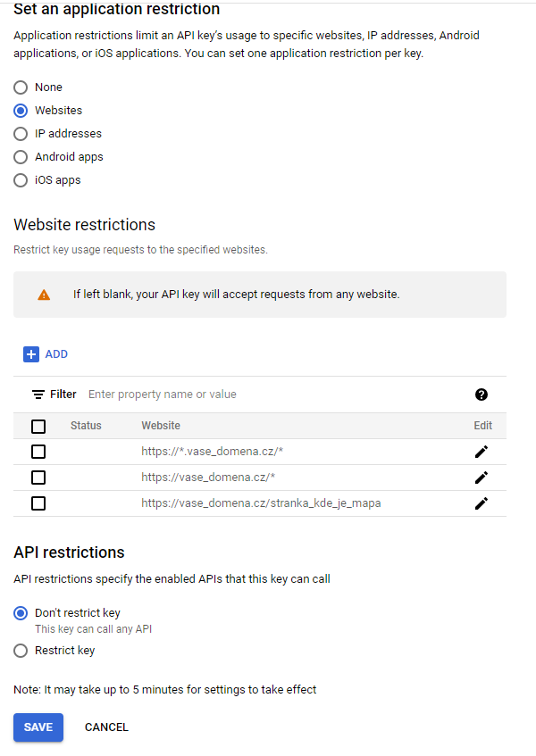Viewport: 536px width, 756px height.
Task: Select the Restrict key radio option
Action: (21, 651)
